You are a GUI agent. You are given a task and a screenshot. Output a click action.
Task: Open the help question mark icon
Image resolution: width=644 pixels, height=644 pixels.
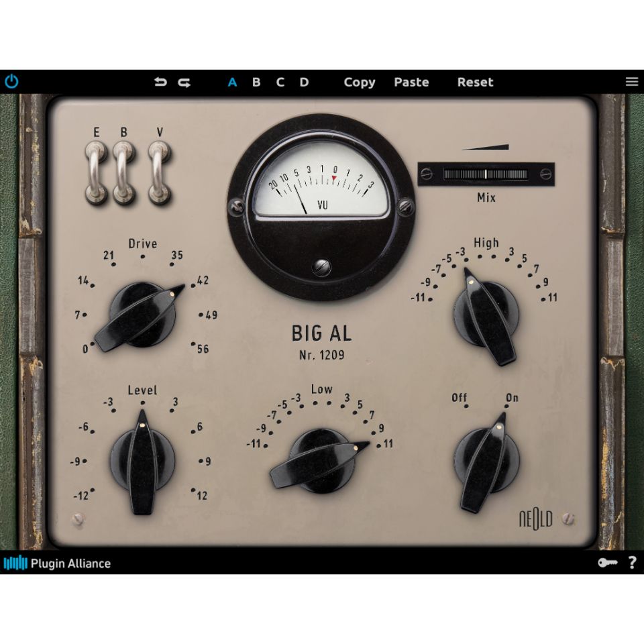click(631, 563)
